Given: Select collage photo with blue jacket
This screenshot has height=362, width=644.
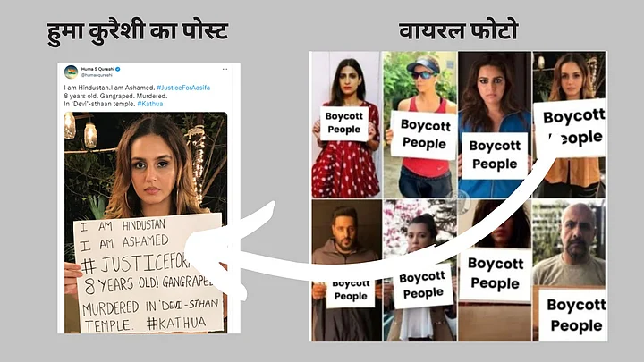Looking at the screenshot, I should click(x=495, y=125).
